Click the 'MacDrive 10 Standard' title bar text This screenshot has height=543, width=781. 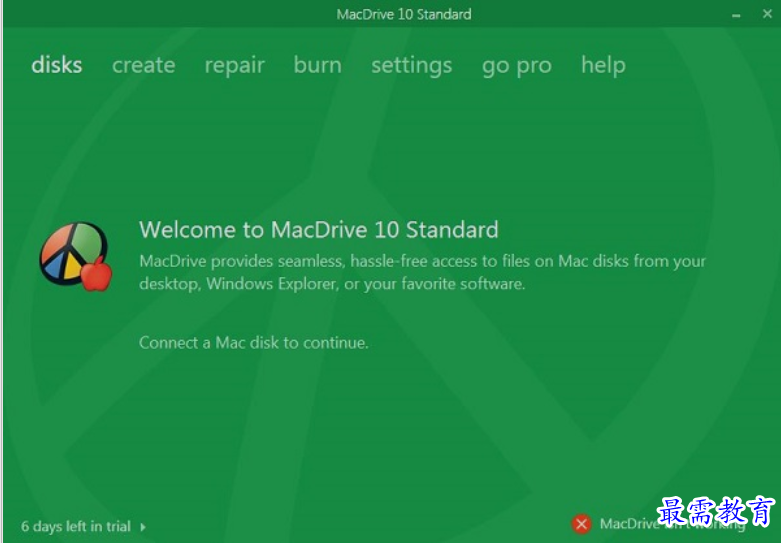(404, 14)
